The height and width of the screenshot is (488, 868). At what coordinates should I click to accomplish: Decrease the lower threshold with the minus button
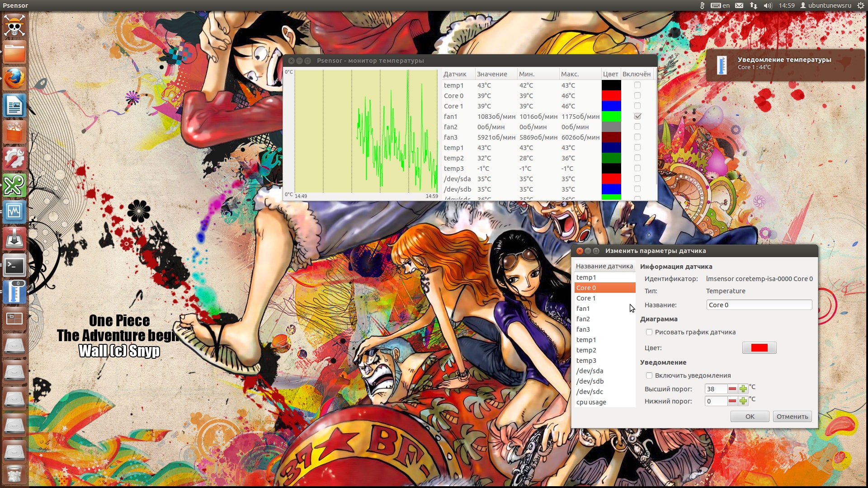coord(732,401)
